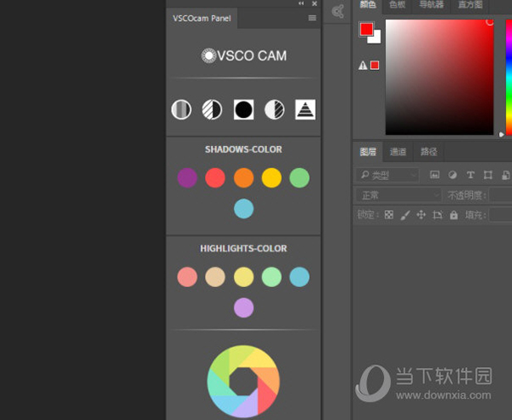512x420 pixels.
Task: Open the layer filter type dropdown
Action: point(387,175)
